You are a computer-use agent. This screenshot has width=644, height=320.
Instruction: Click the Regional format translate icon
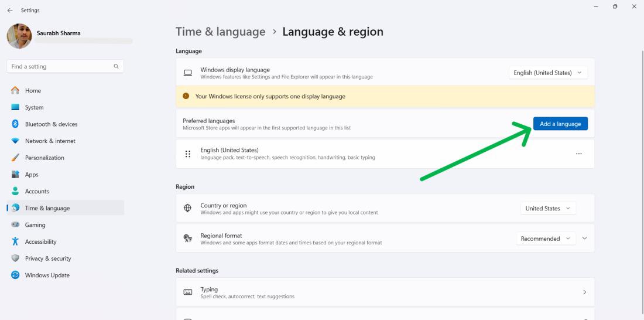[188, 238]
